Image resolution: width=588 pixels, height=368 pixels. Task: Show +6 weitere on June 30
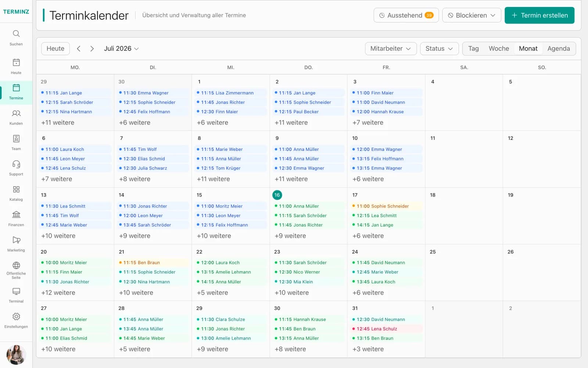(x=135, y=123)
